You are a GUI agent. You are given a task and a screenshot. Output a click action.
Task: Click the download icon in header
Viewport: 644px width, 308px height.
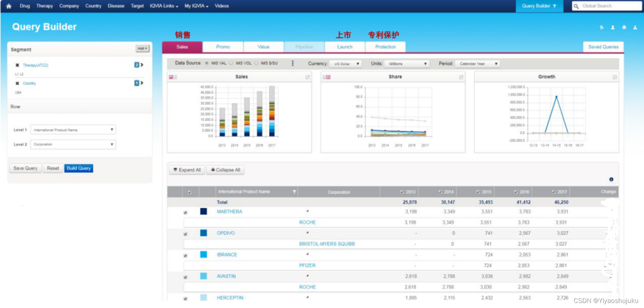[x=635, y=27]
